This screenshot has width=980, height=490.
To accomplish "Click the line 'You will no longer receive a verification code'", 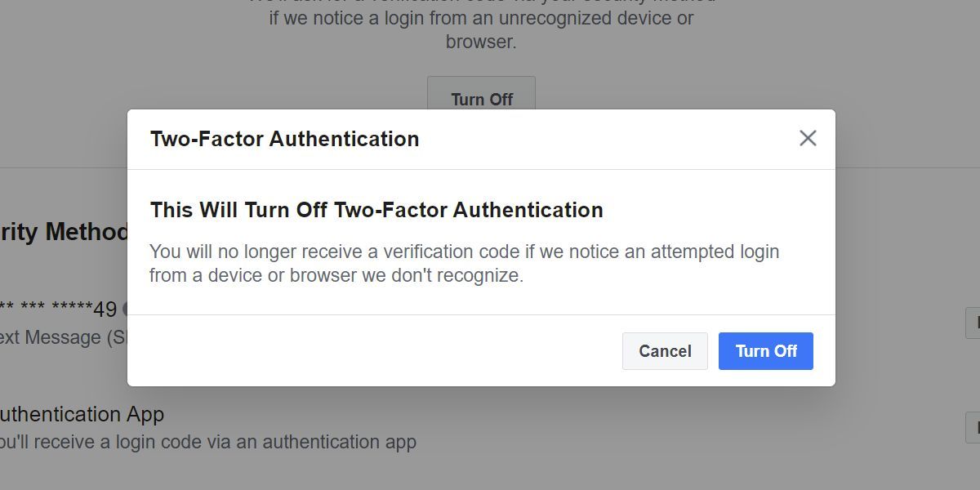I will pos(464,252).
